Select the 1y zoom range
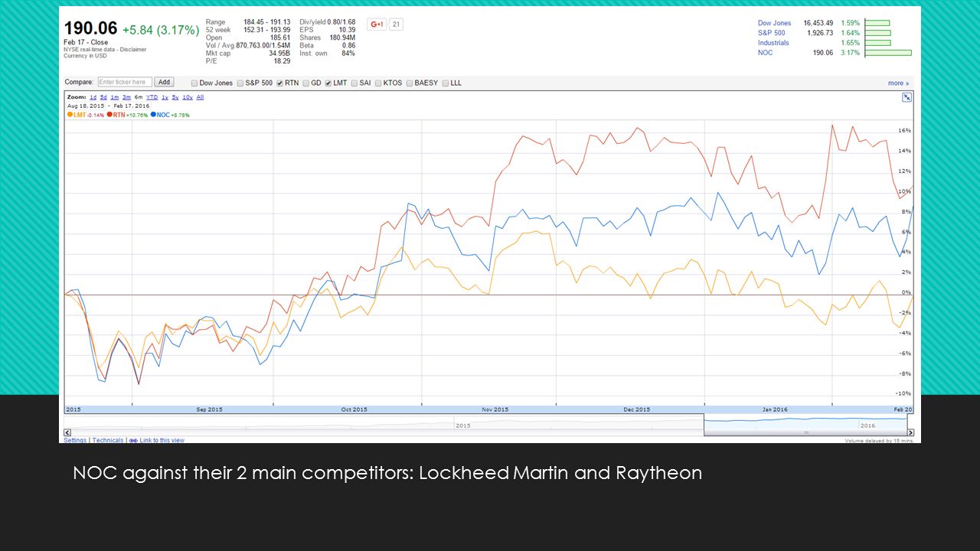The image size is (980, 551). (x=165, y=97)
